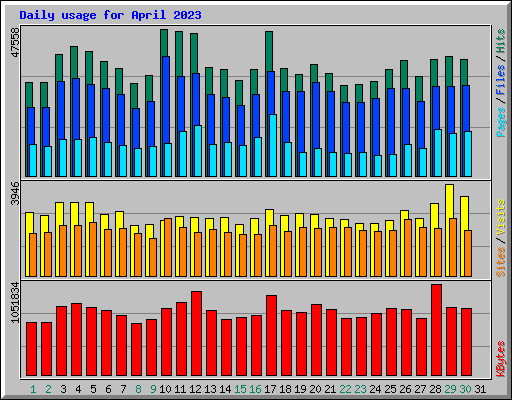Screen dimensions: 512x400
Task: Select the red KBytes bar for day 12
Action: click(197, 333)
